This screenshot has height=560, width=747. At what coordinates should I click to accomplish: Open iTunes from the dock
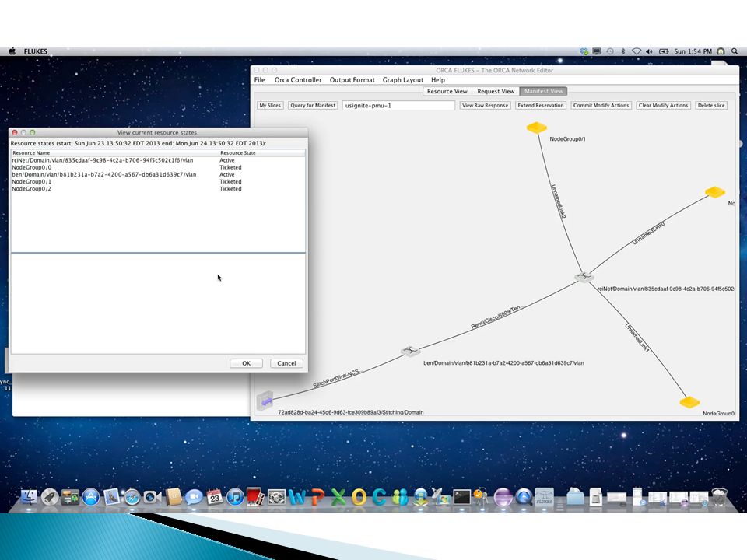235,497
